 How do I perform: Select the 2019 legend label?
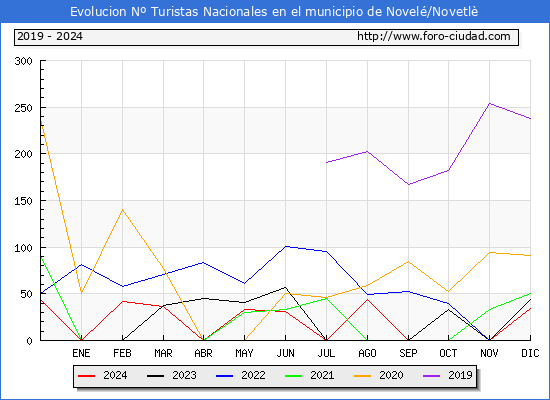pyautogui.click(x=460, y=375)
